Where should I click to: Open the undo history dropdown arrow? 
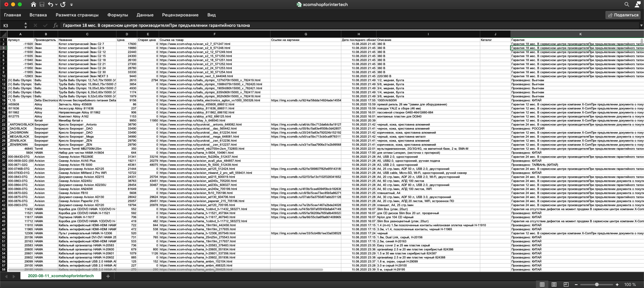tap(56, 5)
